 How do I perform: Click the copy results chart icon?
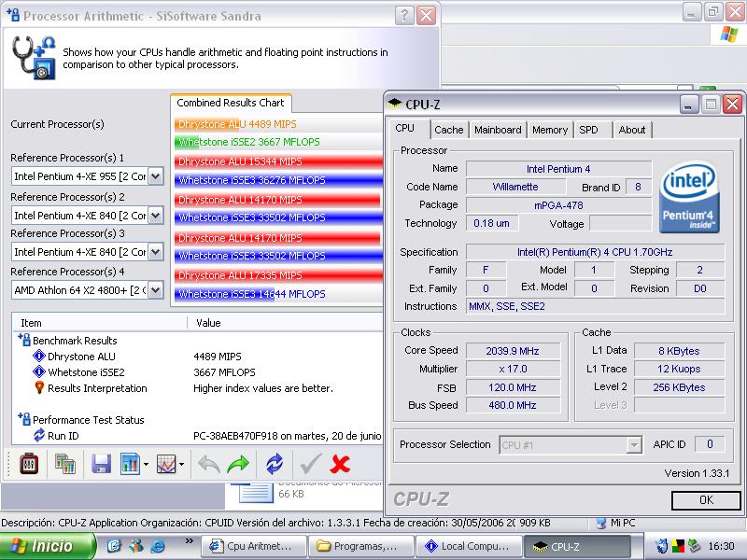point(64,463)
